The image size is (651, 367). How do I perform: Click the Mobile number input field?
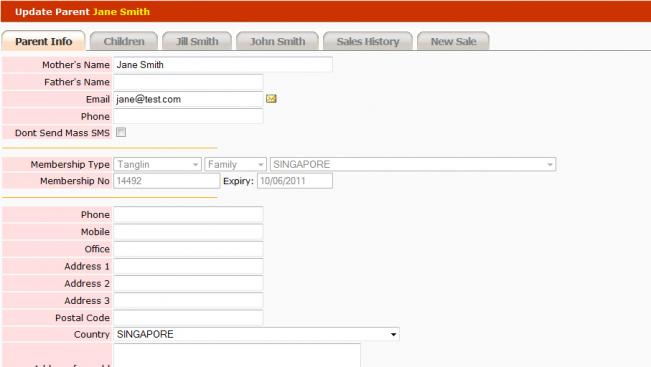pos(188,232)
